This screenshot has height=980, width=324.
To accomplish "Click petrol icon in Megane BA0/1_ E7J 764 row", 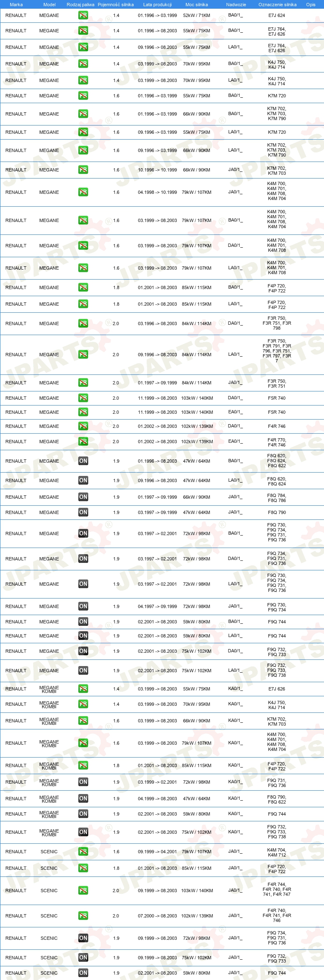I will (83, 31).
